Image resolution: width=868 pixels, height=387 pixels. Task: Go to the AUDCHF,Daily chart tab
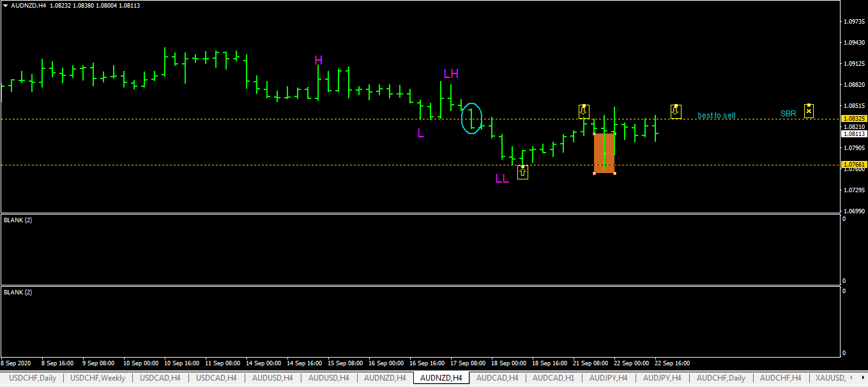[721, 378]
